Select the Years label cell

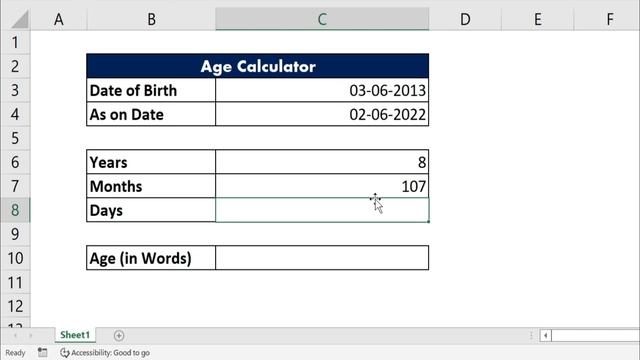pyautogui.click(x=151, y=162)
